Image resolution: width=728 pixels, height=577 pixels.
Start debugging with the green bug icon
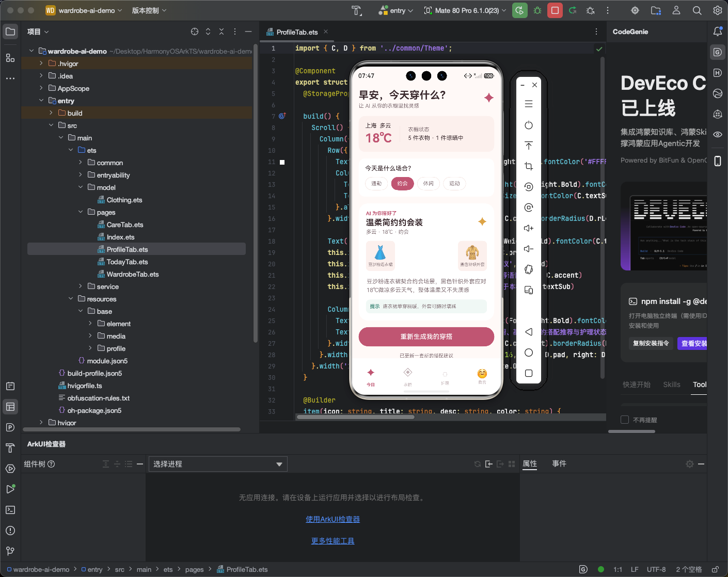click(537, 10)
